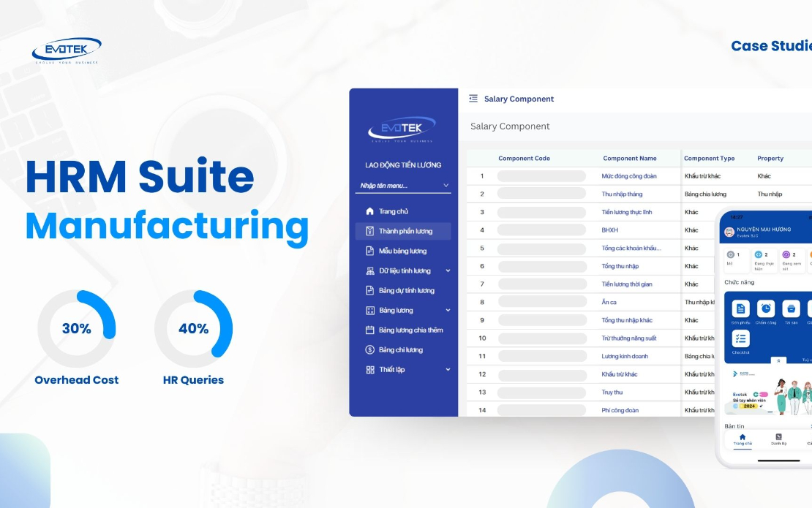Click the Component Name column header
The width and height of the screenshot is (812, 508).
coord(630,159)
